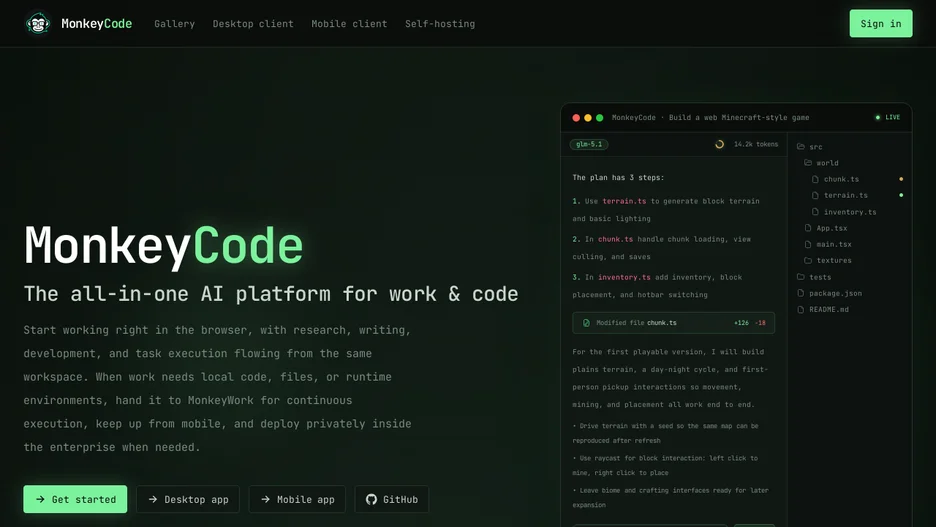936x527 pixels.
Task: Click the LIVE status indicator
Action: pyautogui.click(x=888, y=118)
